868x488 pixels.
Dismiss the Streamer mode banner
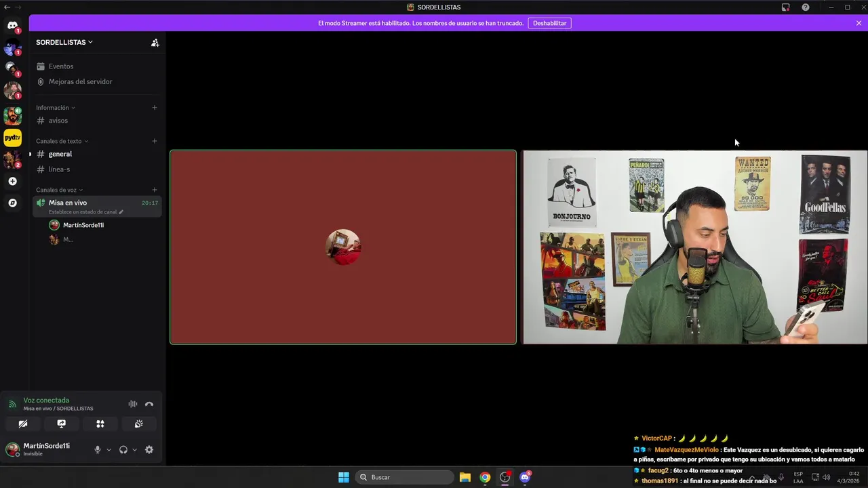(x=859, y=23)
